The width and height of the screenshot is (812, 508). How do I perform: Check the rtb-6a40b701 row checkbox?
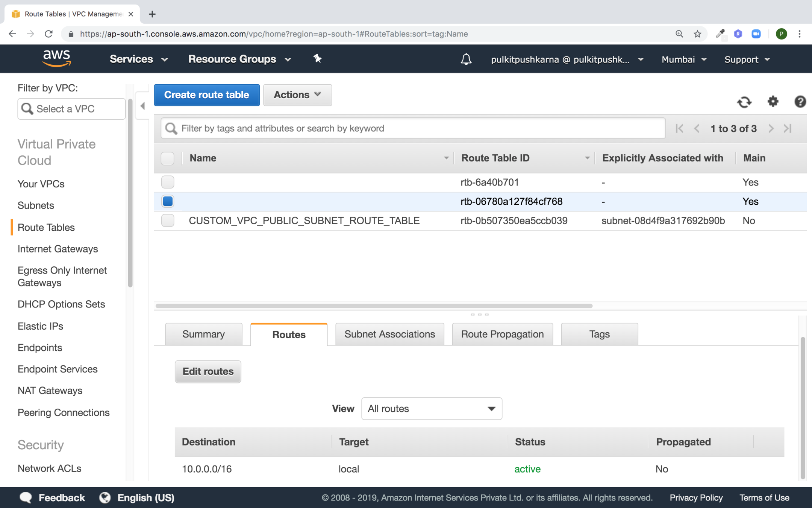[168, 182]
